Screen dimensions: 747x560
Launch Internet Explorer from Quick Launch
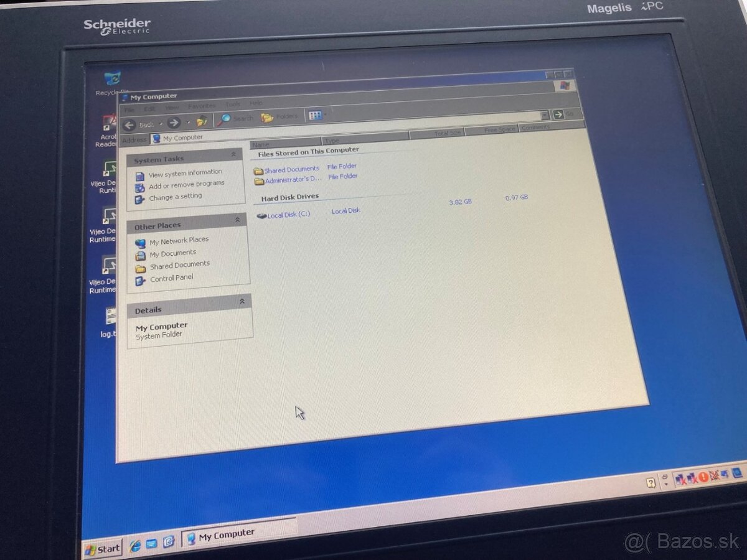coord(135,546)
